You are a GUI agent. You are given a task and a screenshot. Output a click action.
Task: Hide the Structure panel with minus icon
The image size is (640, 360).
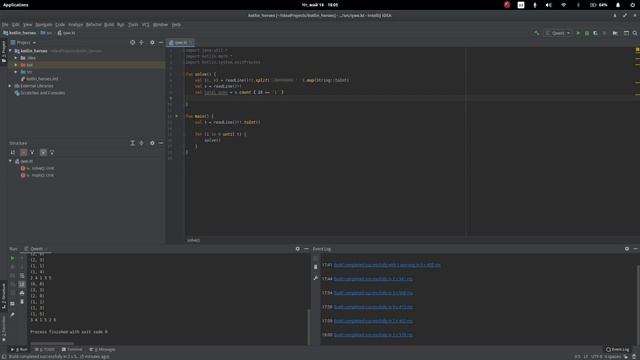tap(161, 143)
